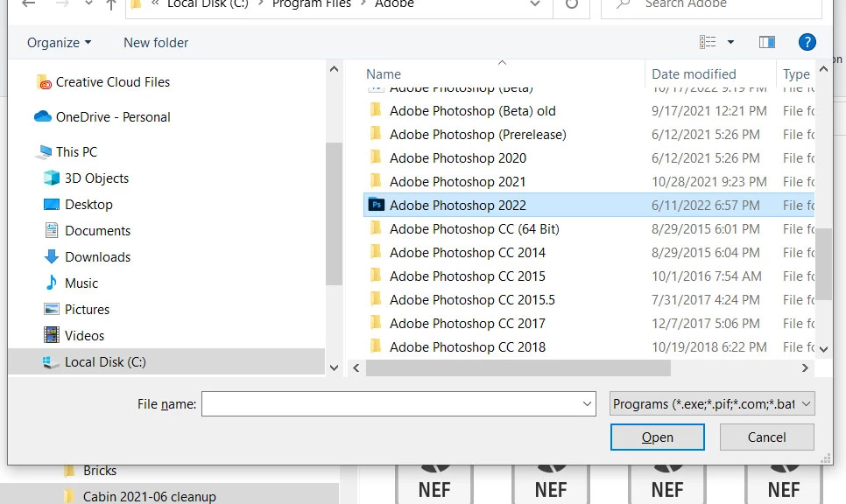Click the forward navigation arrow
846x504 pixels.
[x=62, y=3]
